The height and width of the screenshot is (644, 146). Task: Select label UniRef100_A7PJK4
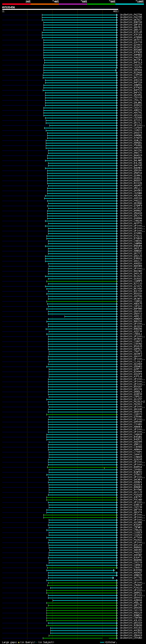131,35
